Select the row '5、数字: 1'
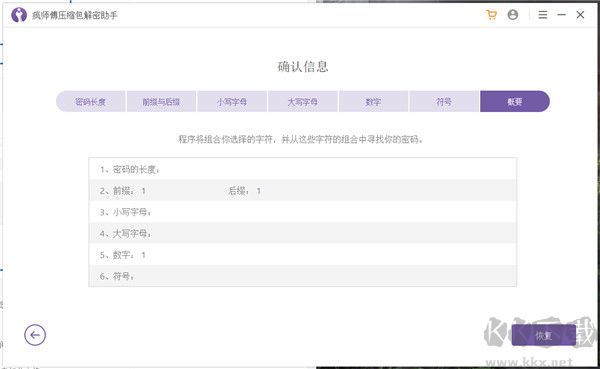 point(303,255)
